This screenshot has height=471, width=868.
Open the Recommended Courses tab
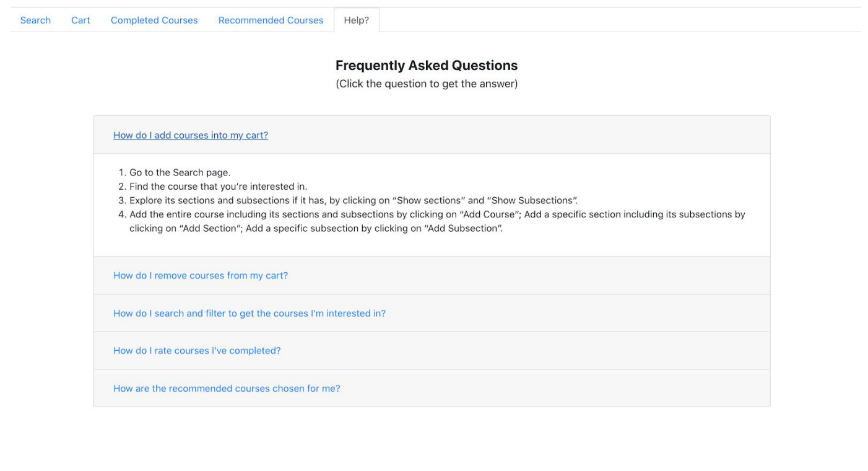tap(271, 20)
